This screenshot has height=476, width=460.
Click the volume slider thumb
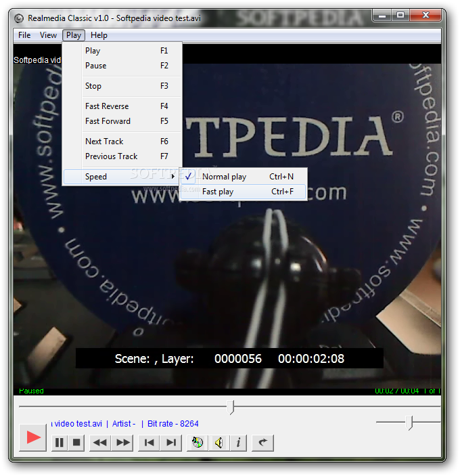click(x=410, y=423)
